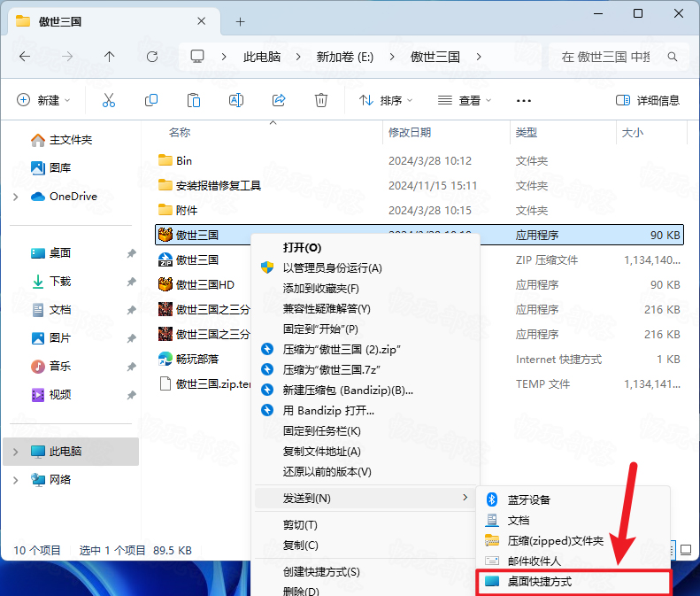The height and width of the screenshot is (596, 700).
Task: Refresh the current folder
Action: [152, 57]
